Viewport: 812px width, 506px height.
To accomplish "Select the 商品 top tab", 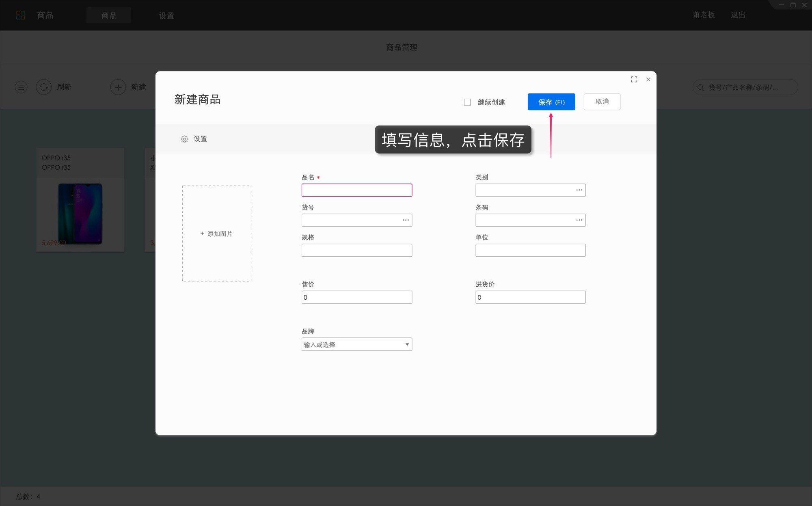I will (x=109, y=15).
